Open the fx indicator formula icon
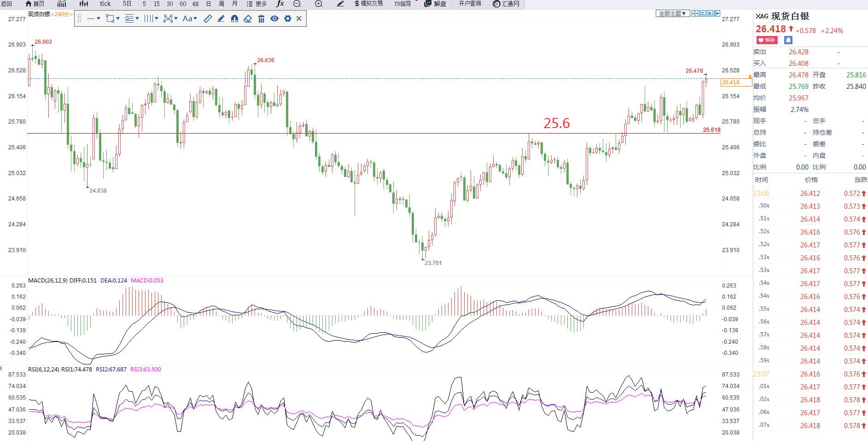This screenshot has width=868, height=441. tap(280, 4)
